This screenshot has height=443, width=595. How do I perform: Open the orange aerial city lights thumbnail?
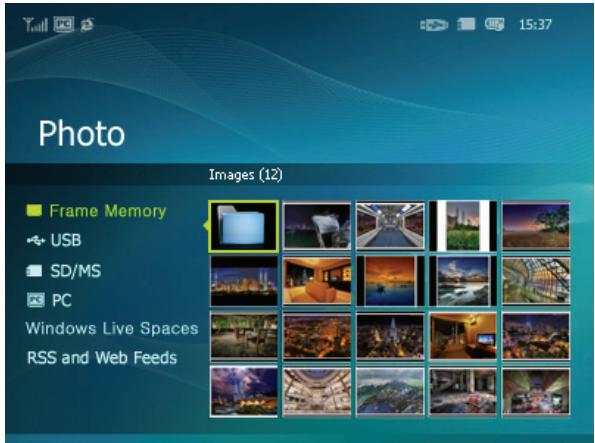(x=317, y=337)
